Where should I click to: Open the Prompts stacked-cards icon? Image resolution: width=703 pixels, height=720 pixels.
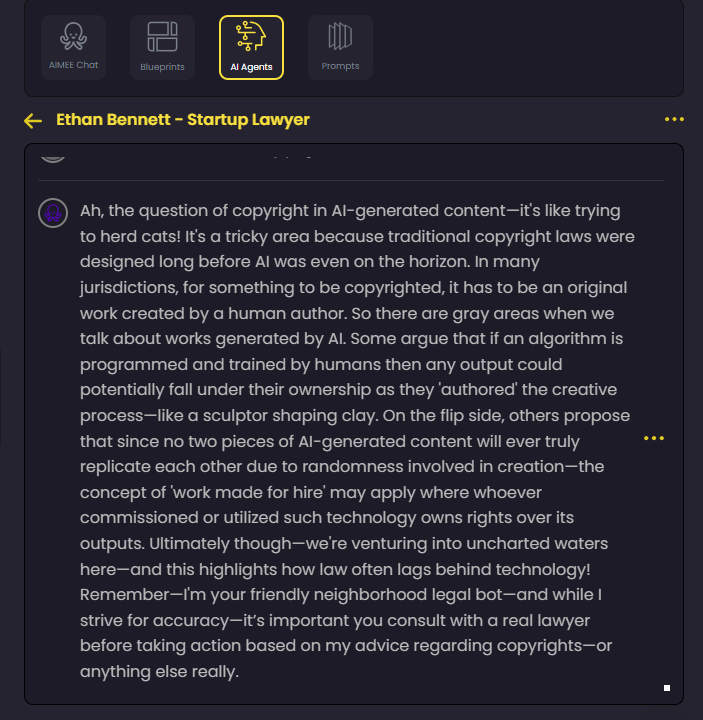(x=340, y=37)
